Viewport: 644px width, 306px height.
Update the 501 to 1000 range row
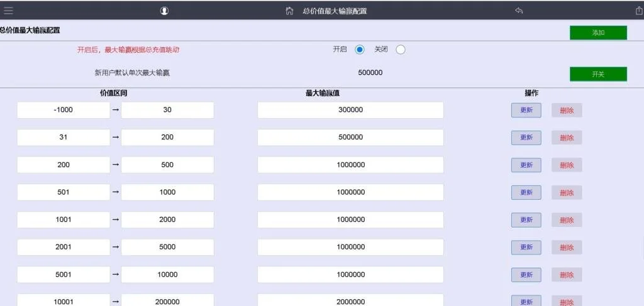coord(526,192)
